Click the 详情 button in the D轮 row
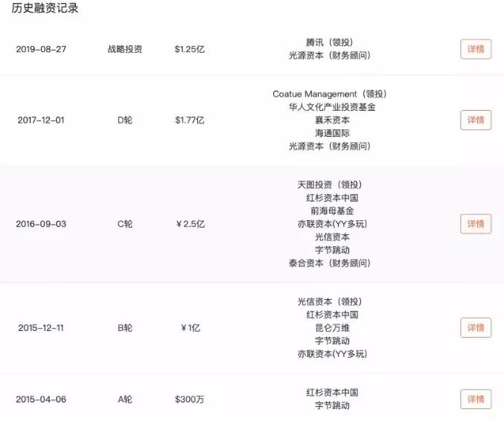The image size is (504, 421). coord(475,120)
